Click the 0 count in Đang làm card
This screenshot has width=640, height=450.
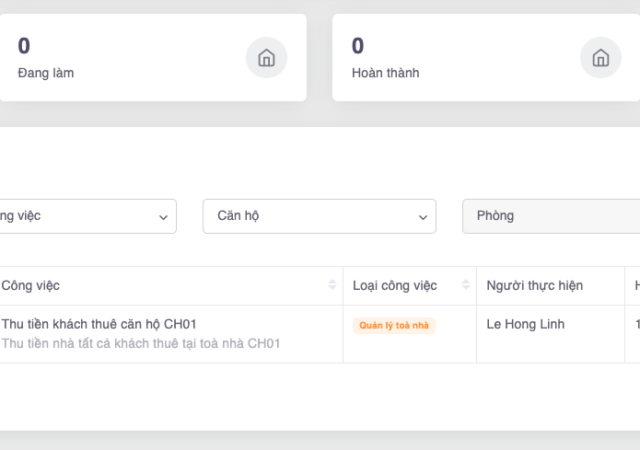24,45
